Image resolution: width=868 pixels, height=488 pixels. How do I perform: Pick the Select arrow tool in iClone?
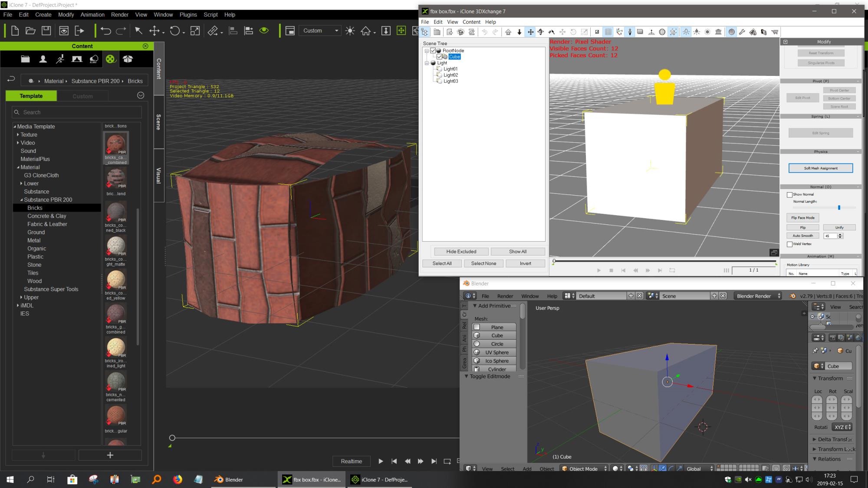coord(138,31)
